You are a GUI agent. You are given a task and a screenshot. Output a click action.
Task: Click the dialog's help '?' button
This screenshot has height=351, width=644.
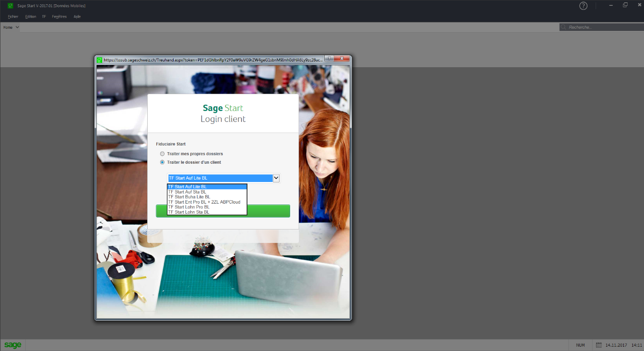pos(330,58)
